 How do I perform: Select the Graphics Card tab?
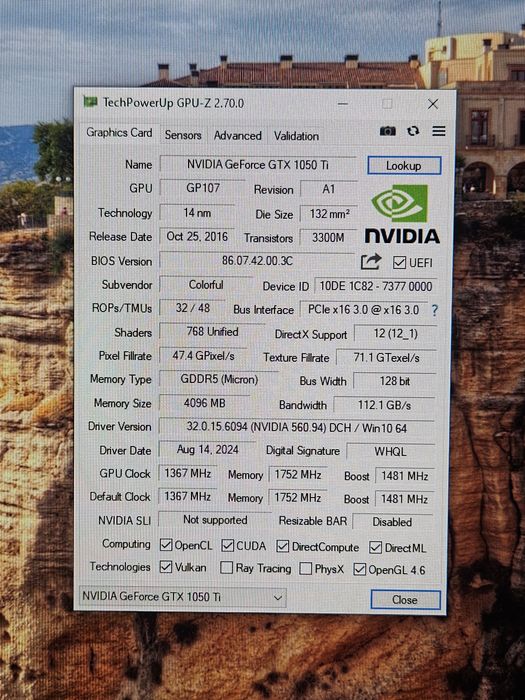click(119, 133)
